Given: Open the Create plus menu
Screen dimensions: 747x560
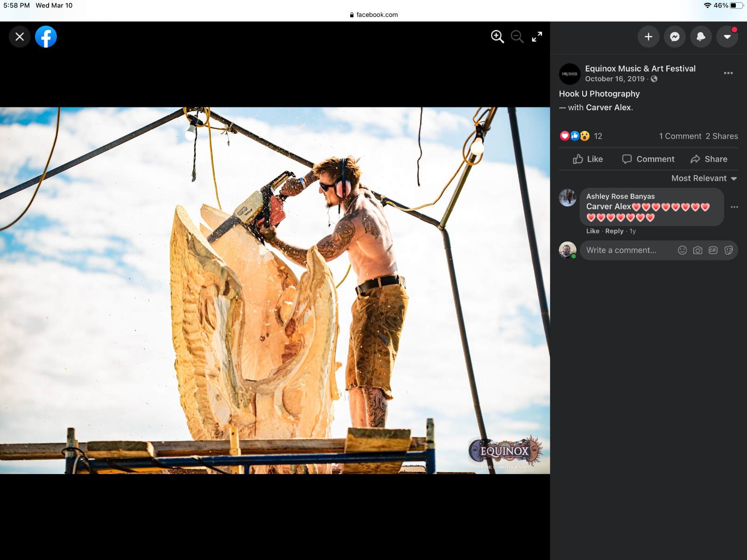Looking at the screenshot, I should coord(648,36).
